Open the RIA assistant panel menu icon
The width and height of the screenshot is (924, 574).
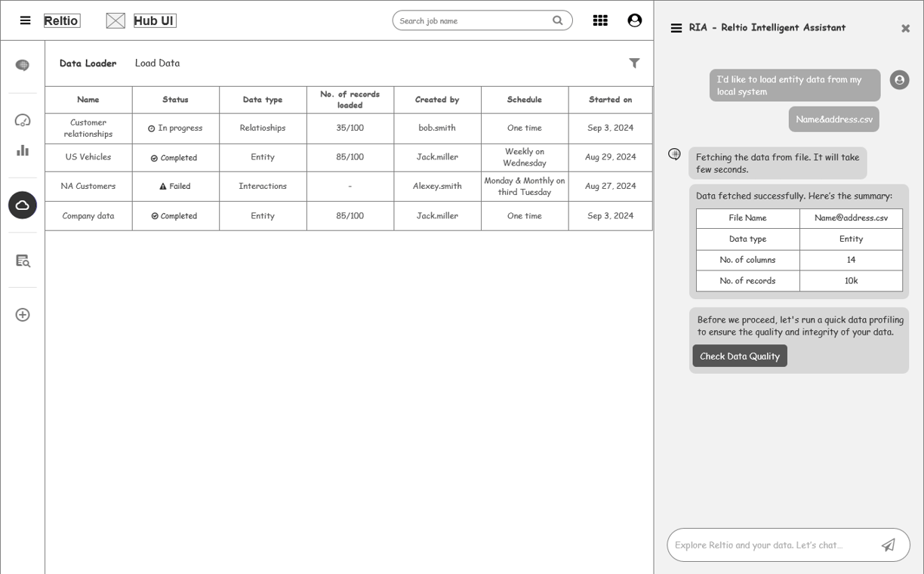pos(676,28)
